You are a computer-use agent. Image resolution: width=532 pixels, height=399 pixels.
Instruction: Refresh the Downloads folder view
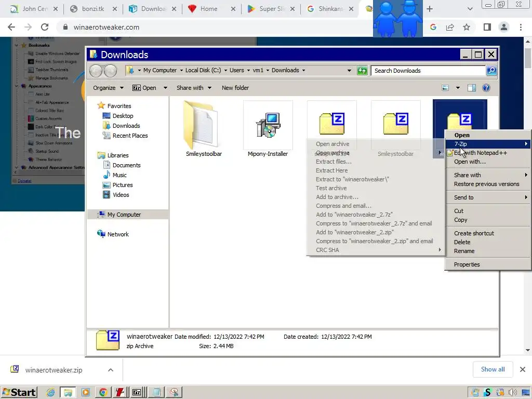click(362, 71)
